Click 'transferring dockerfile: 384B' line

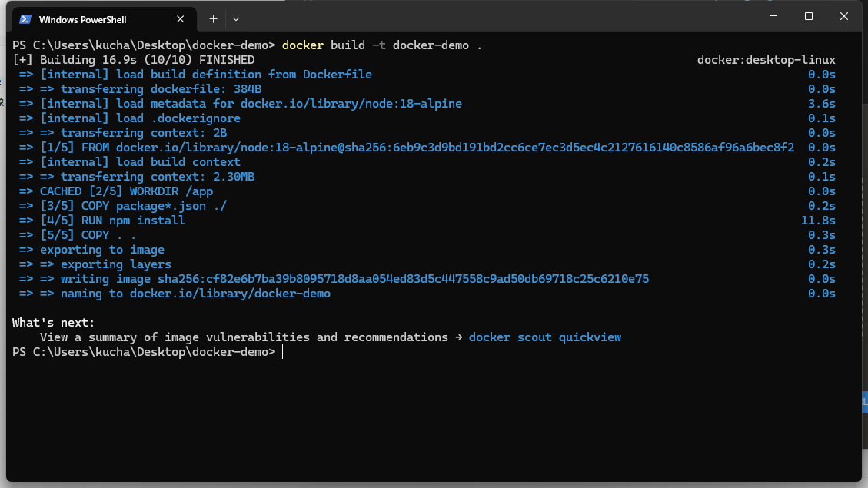140,89
